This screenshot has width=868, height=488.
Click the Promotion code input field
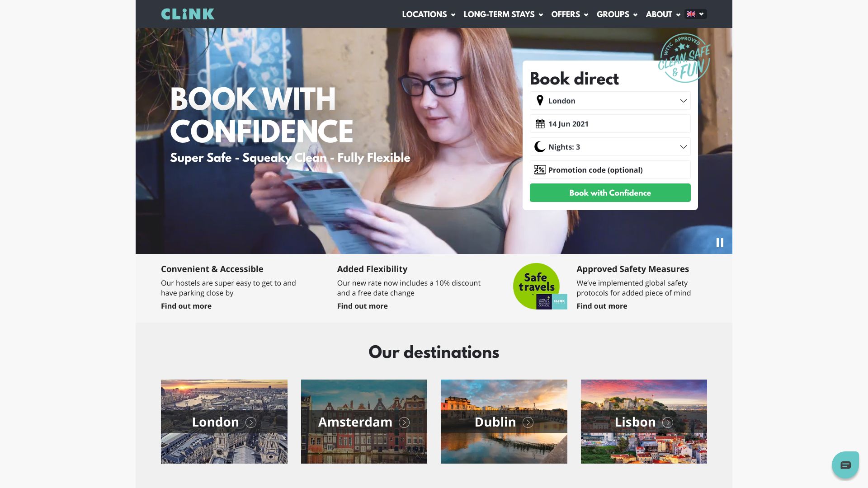[610, 170]
